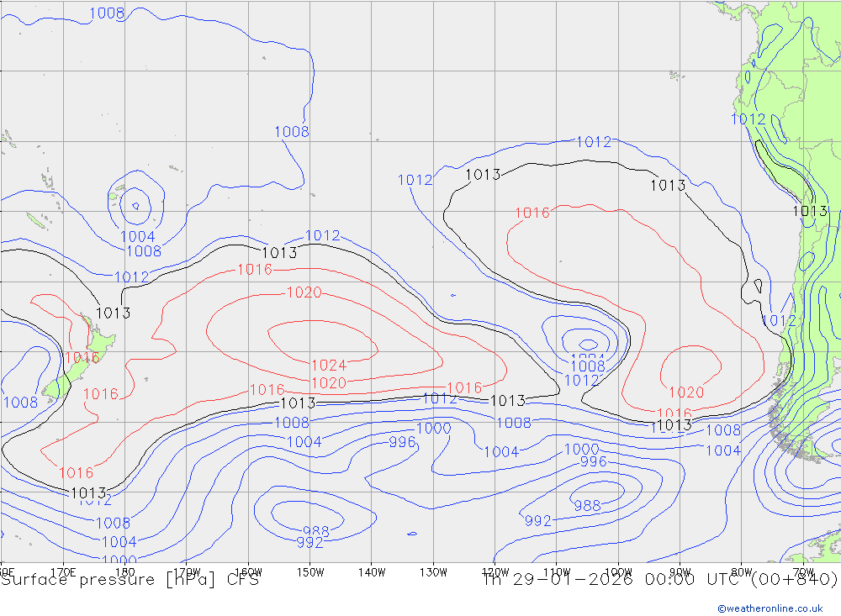
Task: Click the red 1016 label near 110W in the subtropical high
Action: (532, 213)
